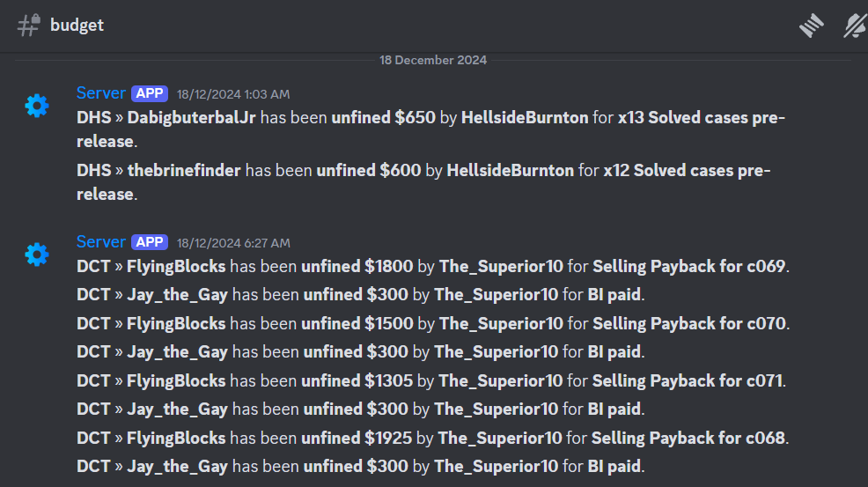The height and width of the screenshot is (487, 868).
Task: Click APP badge on the 1:03 AM message
Action: pos(150,93)
